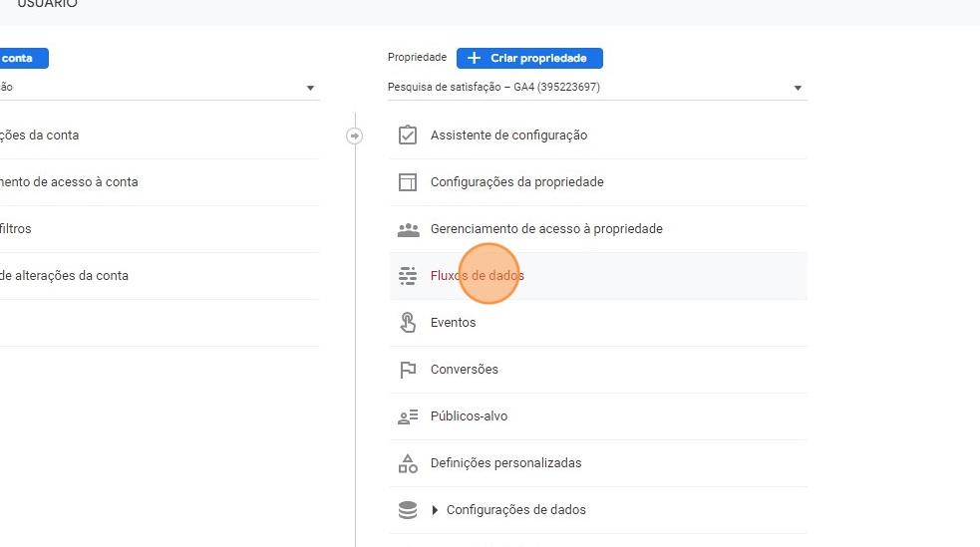
Task: Open Eventos menu item
Action: 453,323
